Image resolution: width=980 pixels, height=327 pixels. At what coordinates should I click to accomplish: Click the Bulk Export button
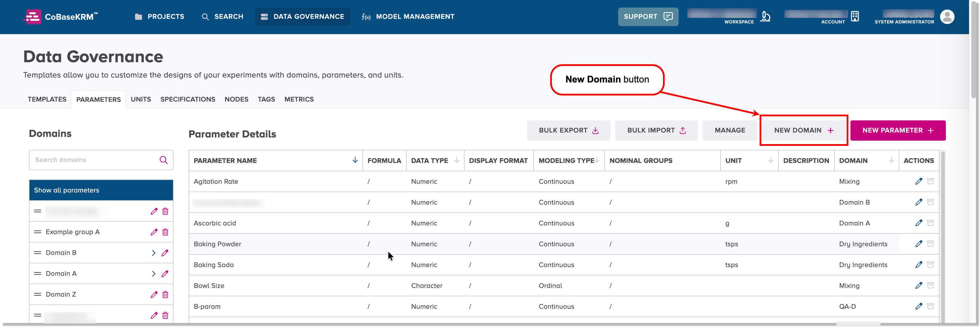[x=568, y=130]
